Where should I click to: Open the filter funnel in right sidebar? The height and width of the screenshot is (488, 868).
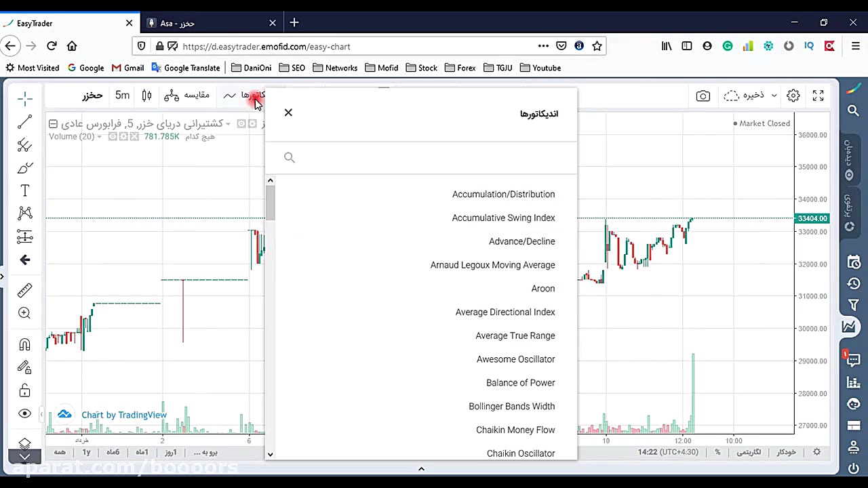(x=854, y=305)
